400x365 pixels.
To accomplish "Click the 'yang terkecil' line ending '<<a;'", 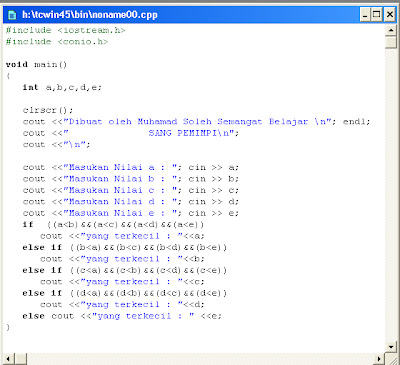I will 122,236.
